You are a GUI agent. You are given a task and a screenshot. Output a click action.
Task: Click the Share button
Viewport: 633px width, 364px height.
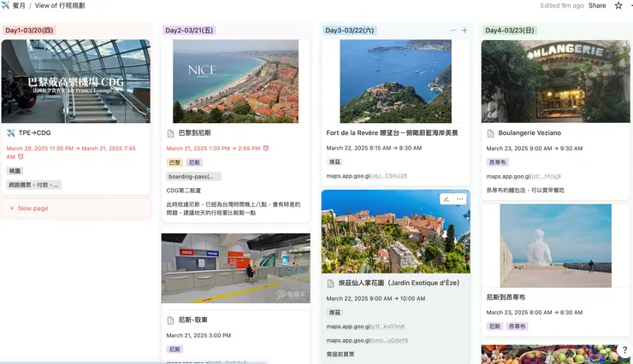pos(597,6)
